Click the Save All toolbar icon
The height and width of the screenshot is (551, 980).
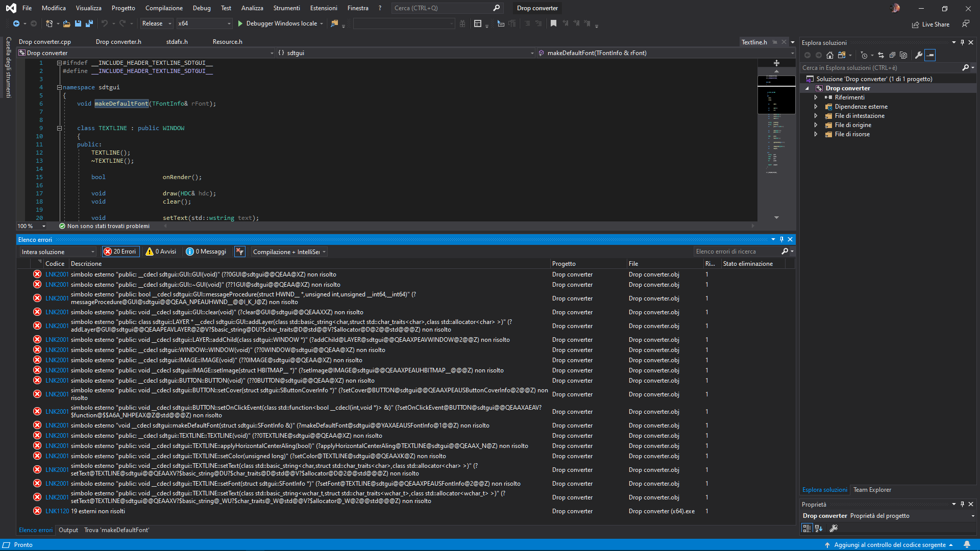coord(89,23)
